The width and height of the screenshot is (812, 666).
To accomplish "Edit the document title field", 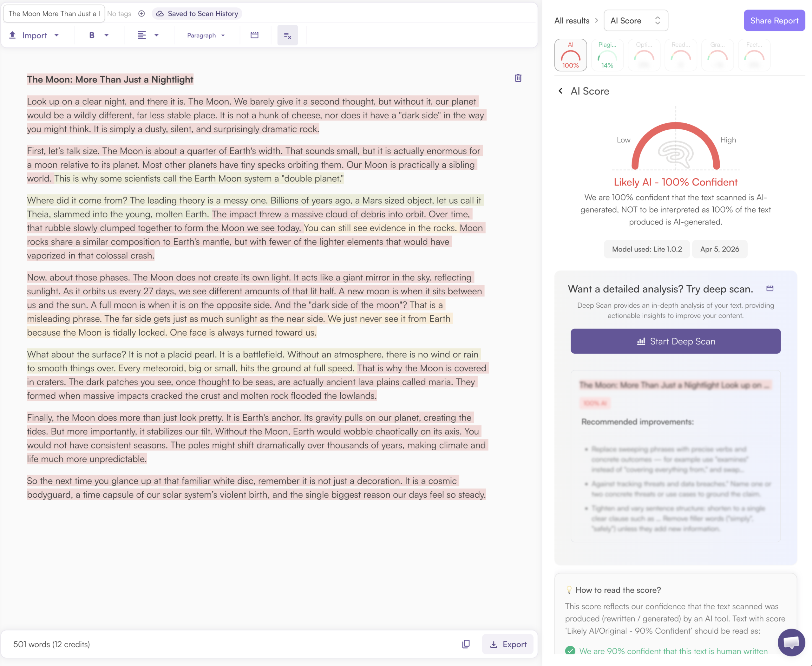I will tap(54, 14).
